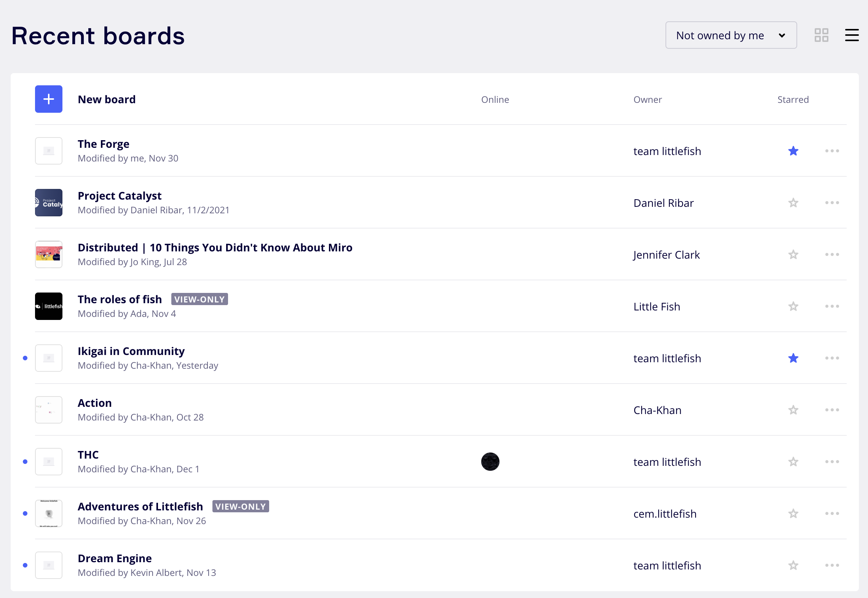The width and height of the screenshot is (868, 598).
Task: Unstar the Ikigai in Community board
Action: coord(793,358)
